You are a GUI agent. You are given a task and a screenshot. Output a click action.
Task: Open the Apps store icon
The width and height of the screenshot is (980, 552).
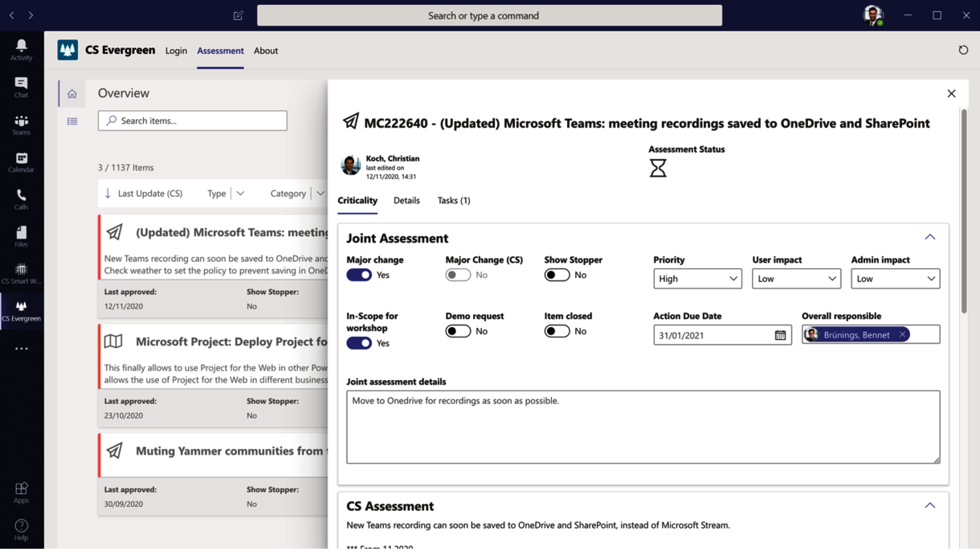coord(22,493)
